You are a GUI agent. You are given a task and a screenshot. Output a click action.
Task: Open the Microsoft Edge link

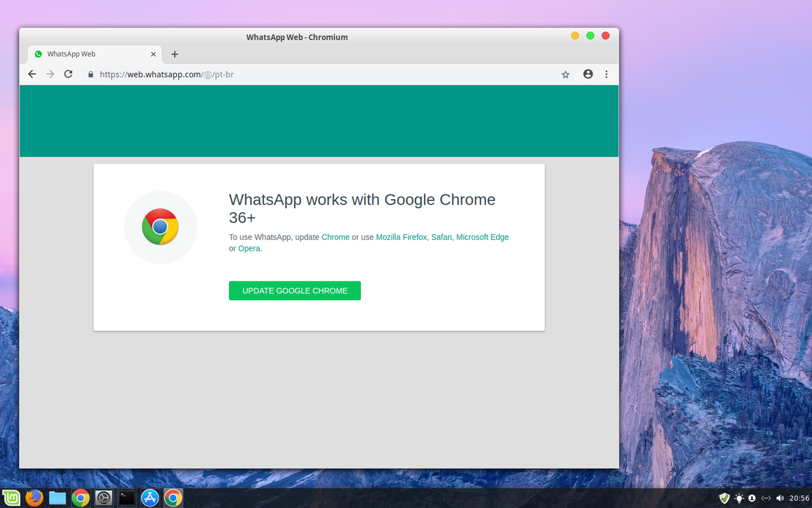(483, 237)
